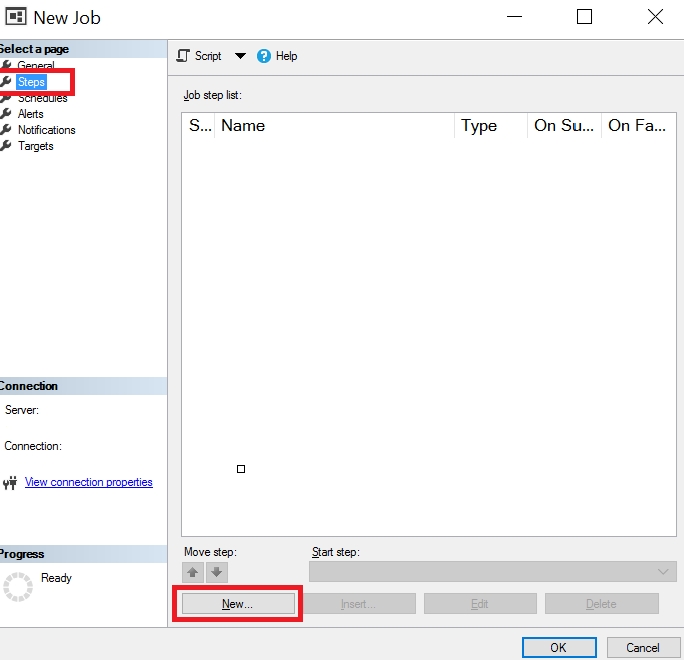684x660 pixels.
Task: Click the Ready status text
Action: click(x=56, y=578)
